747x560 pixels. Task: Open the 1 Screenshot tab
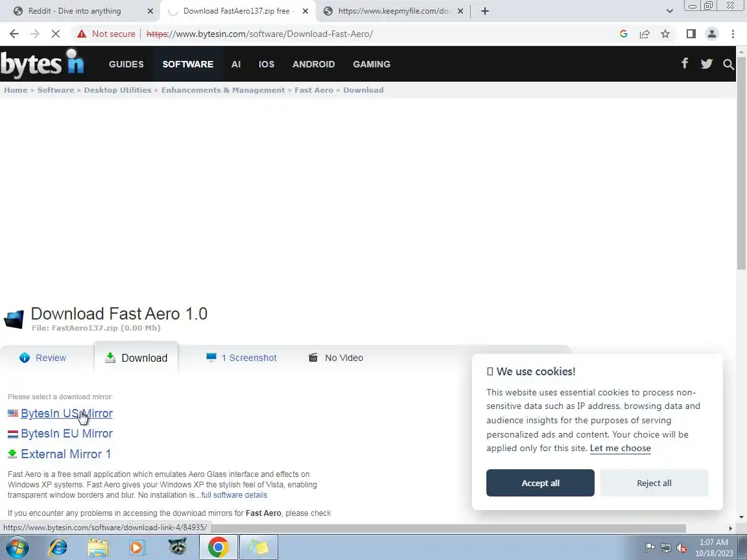click(241, 358)
